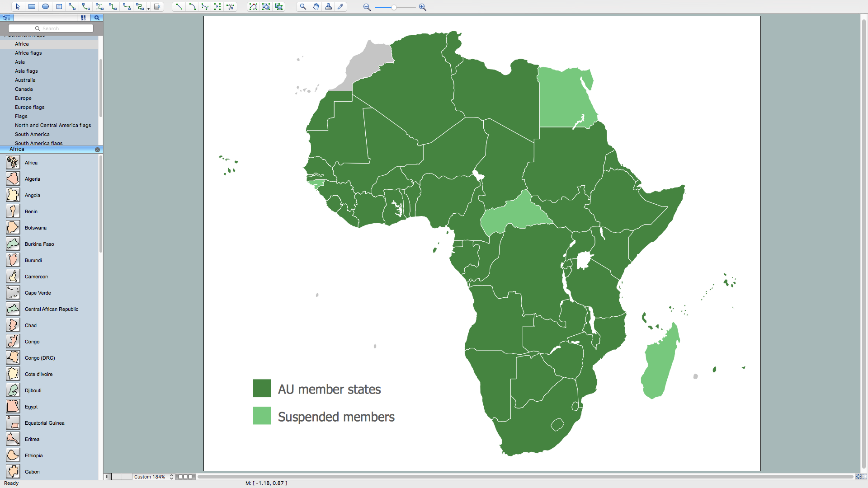The height and width of the screenshot is (488, 868).
Task: Open connector tool dropdown arrow
Action: click(x=148, y=8)
